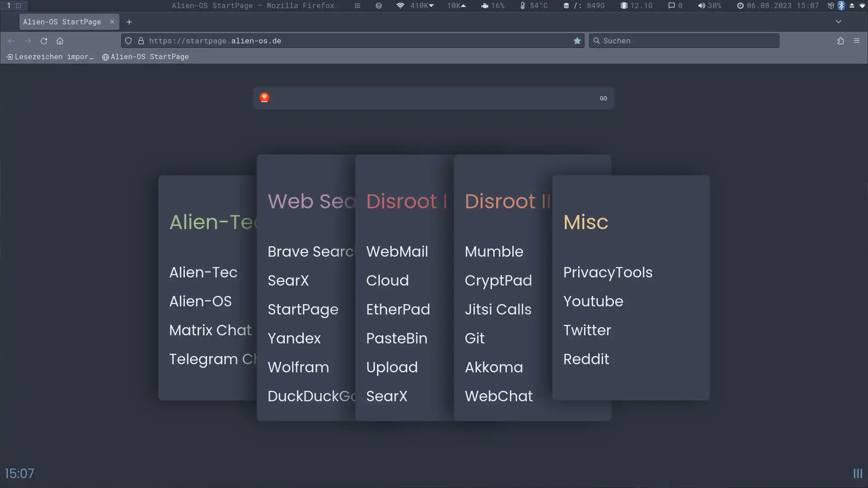Open the Reddit link

pos(586,359)
